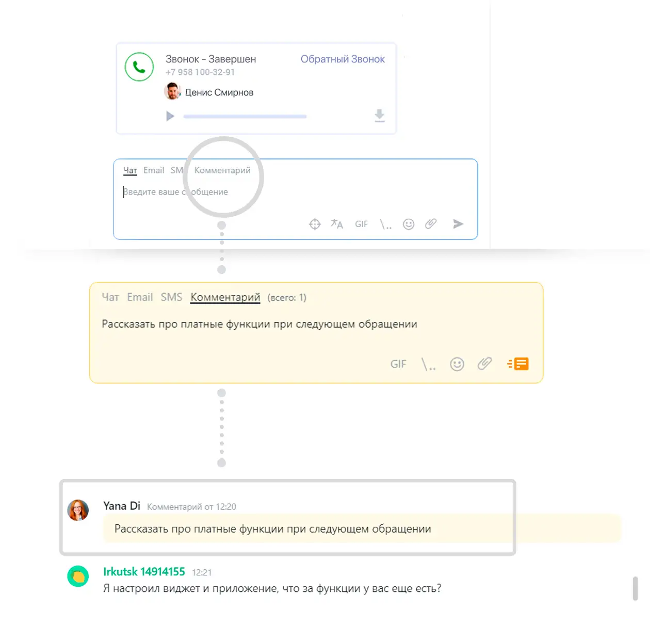Select the Email tab in upper input
This screenshot has width=650, height=644.
pyautogui.click(x=154, y=170)
